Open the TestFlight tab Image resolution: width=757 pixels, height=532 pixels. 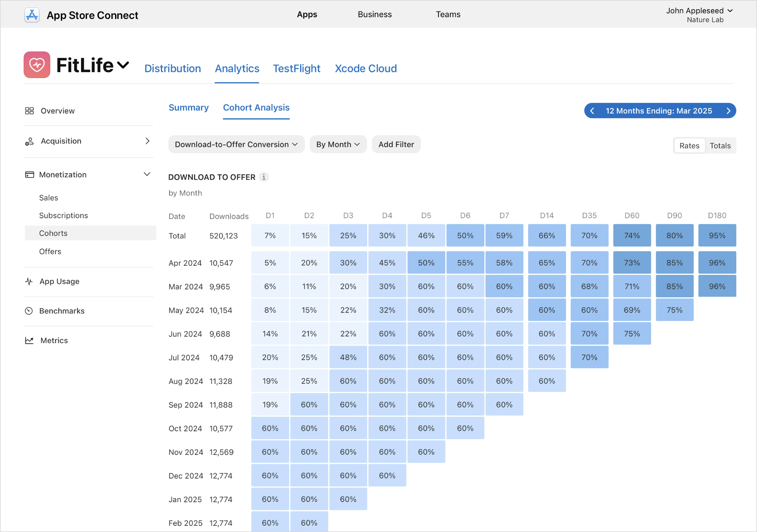[x=296, y=68]
